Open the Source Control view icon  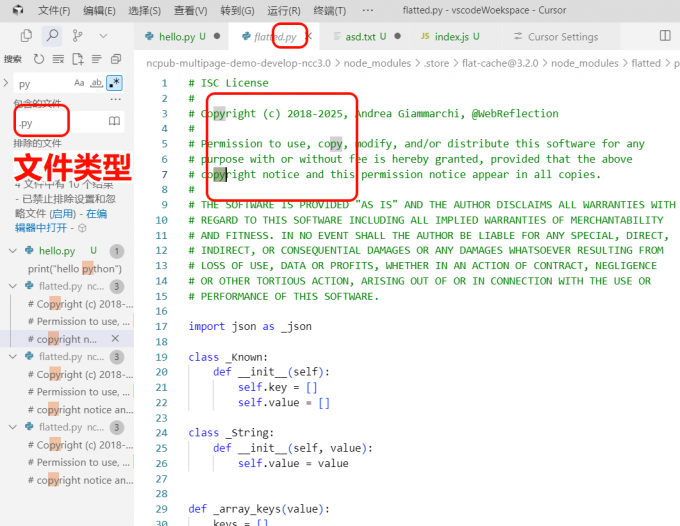pos(77,36)
